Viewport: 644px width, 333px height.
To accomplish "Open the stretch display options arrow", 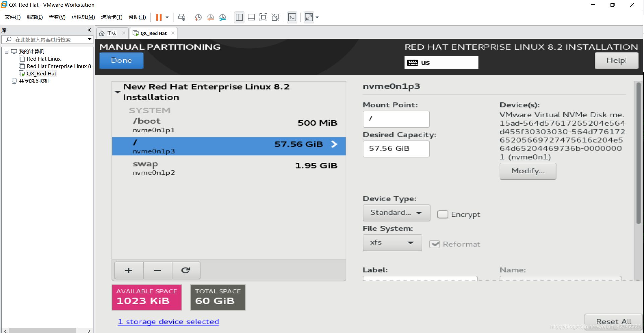I will [317, 17].
